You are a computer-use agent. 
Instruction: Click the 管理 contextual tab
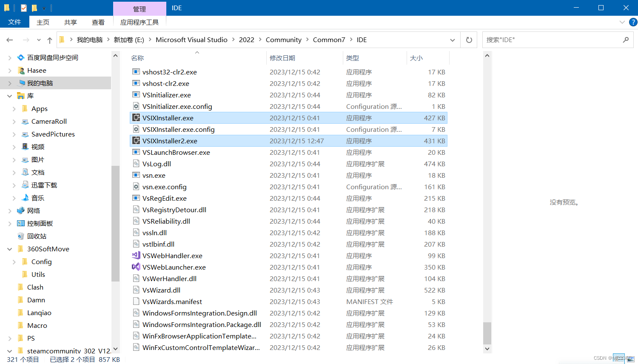[x=140, y=9]
